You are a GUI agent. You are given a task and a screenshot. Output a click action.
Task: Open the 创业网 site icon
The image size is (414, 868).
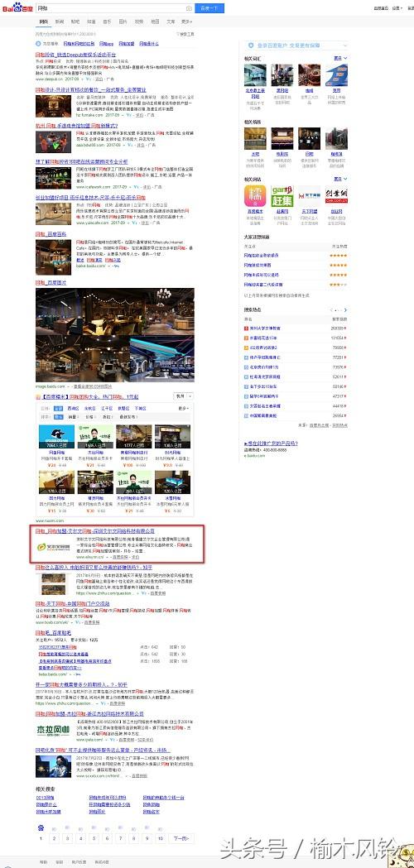(x=336, y=196)
